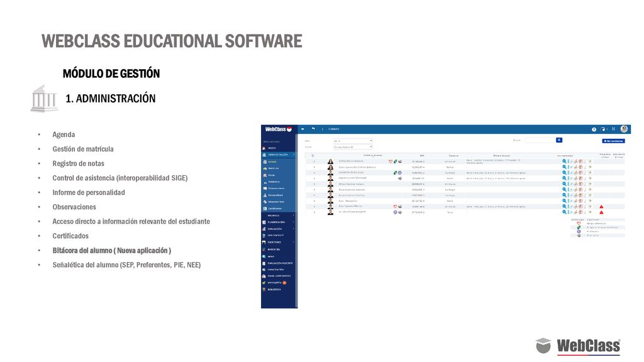Open the Personalidad sidebar icon
Viewport: 644px width, 362px height.
pyautogui.click(x=265, y=195)
